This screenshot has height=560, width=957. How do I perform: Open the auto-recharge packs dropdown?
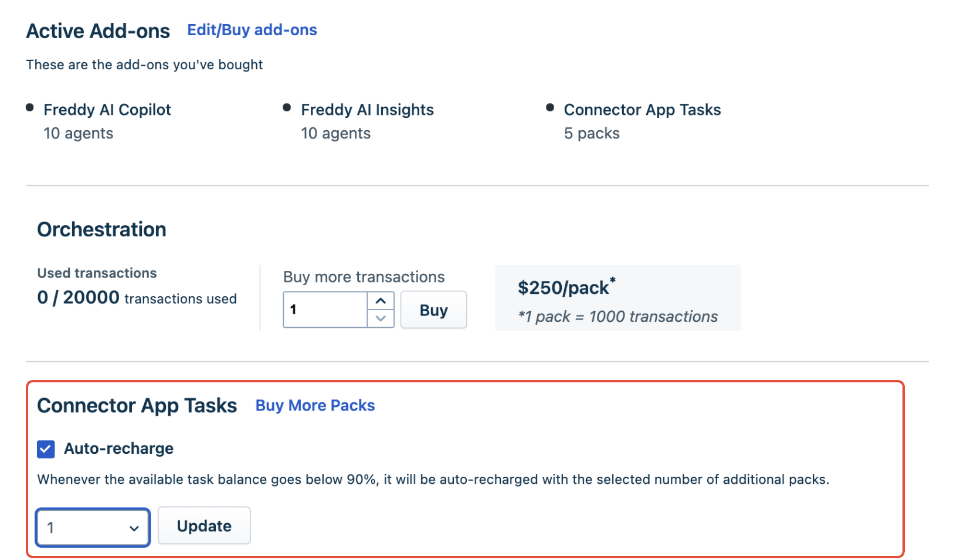93,527
